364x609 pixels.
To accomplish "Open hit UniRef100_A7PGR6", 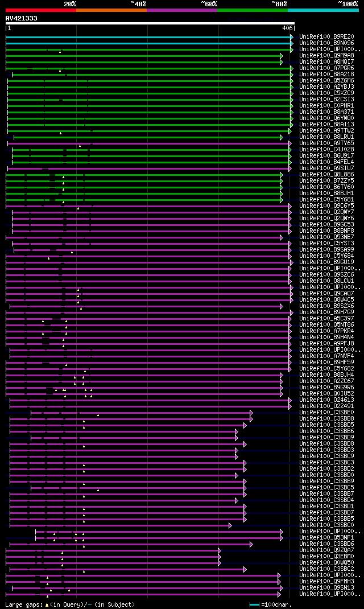I will pyautogui.click(x=326, y=68).
